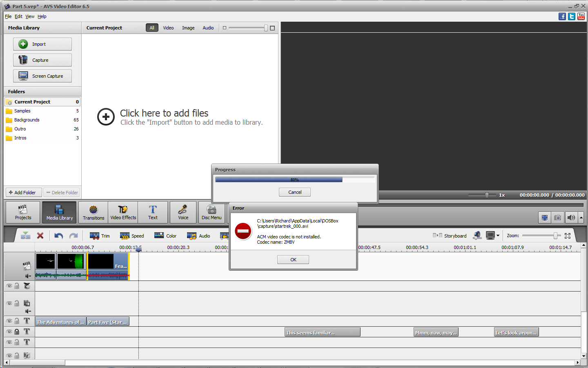Viewport: 588px width, 368px height.
Task: Open the File menu
Action: [8, 16]
